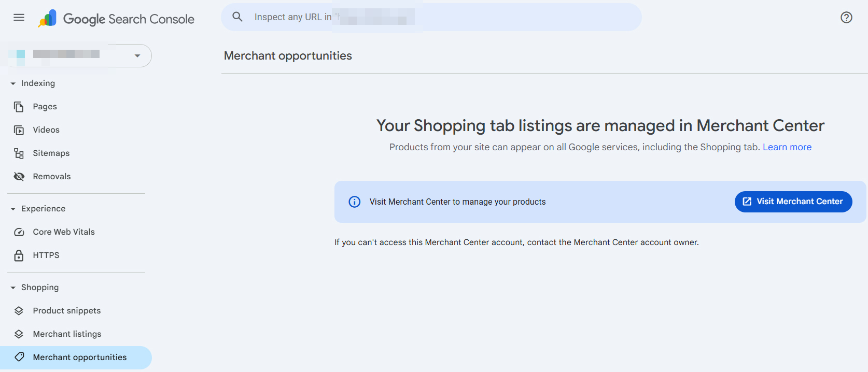The width and height of the screenshot is (868, 372).
Task: Open the Learn more link
Action: (787, 147)
